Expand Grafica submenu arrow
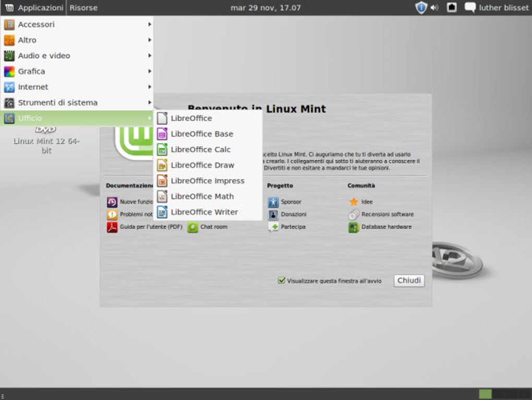Viewport: 532px width, 400px height. [149, 72]
